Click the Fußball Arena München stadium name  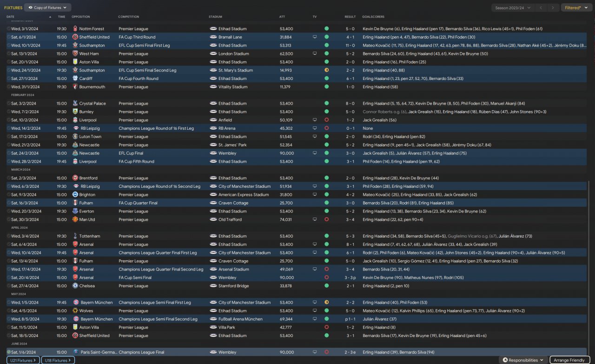240,319
